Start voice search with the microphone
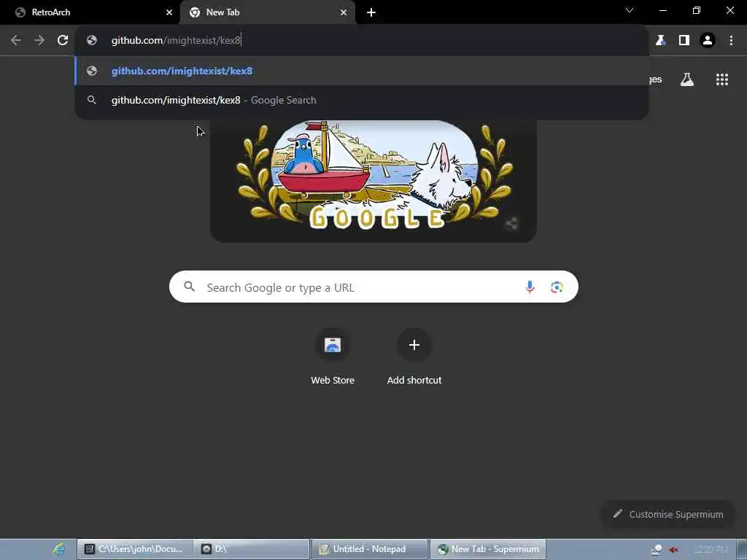The width and height of the screenshot is (747, 560). click(x=530, y=287)
